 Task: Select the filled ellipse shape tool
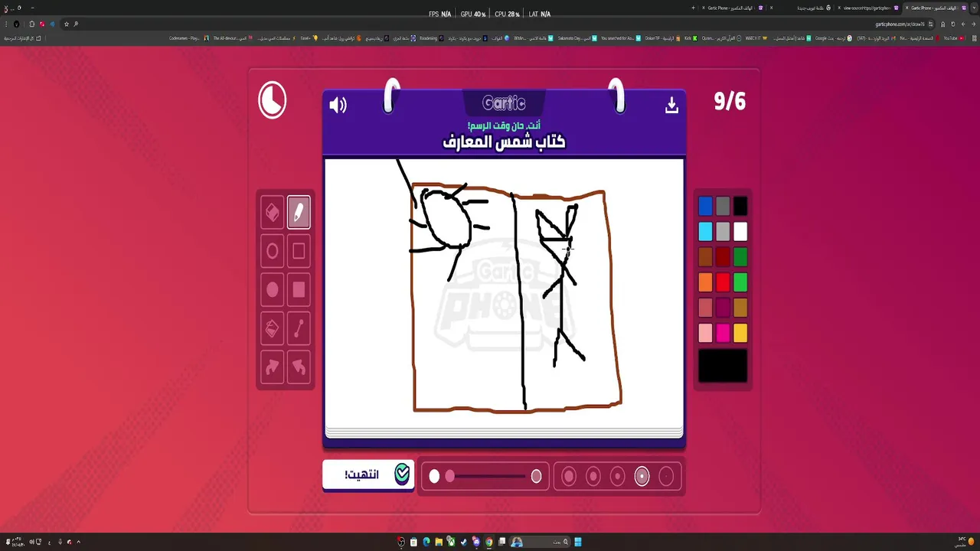[273, 289]
